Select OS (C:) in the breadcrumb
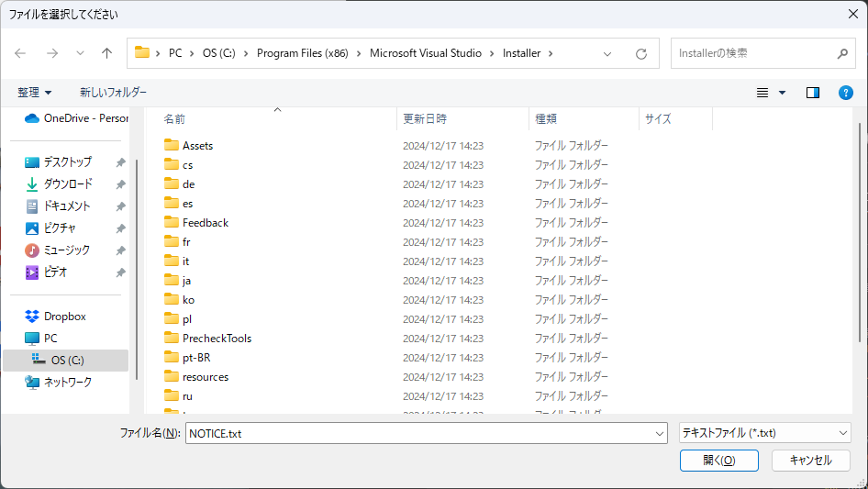 (218, 53)
